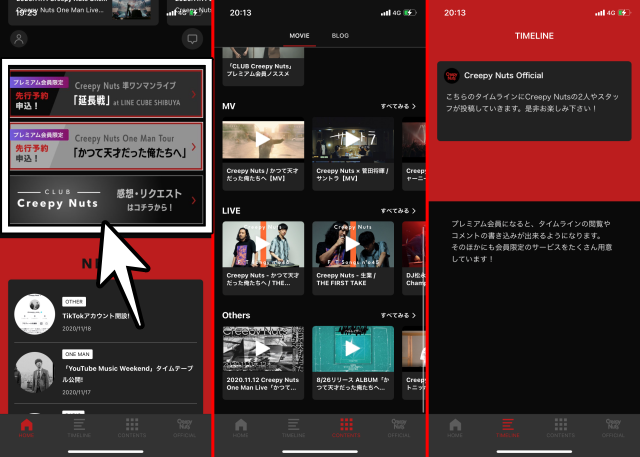Click TIMELINE header title
Image resolution: width=640 pixels, height=457 pixels.
click(534, 36)
